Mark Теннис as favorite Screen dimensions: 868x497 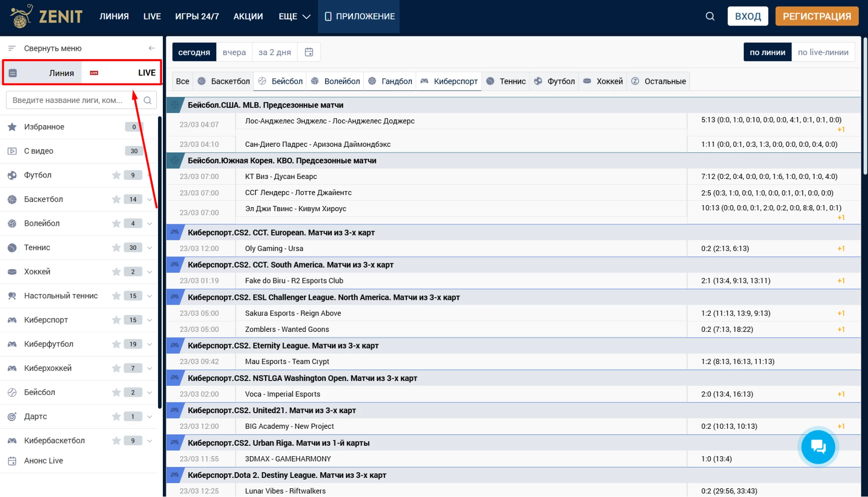(116, 248)
